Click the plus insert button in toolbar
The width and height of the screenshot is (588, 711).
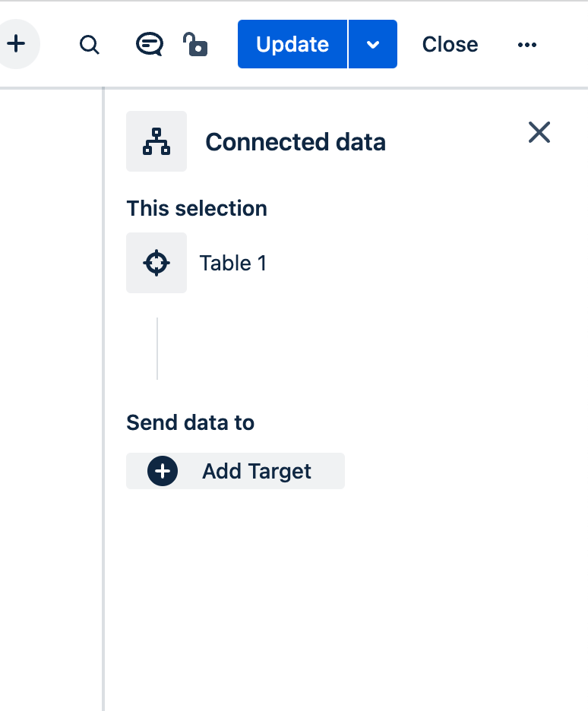(x=16, y=44)
